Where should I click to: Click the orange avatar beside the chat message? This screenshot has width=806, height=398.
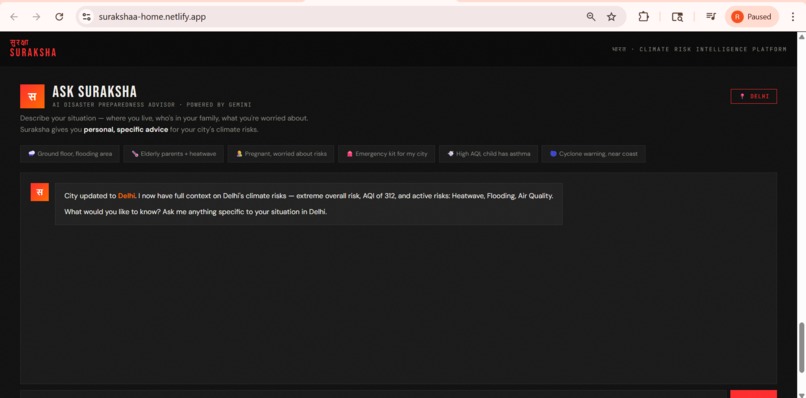coord(40,192)
